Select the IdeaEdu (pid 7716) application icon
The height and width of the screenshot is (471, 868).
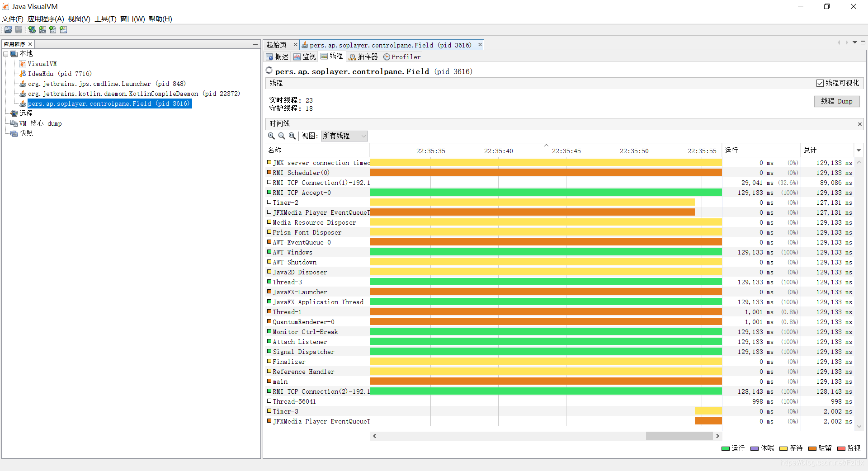23,74
